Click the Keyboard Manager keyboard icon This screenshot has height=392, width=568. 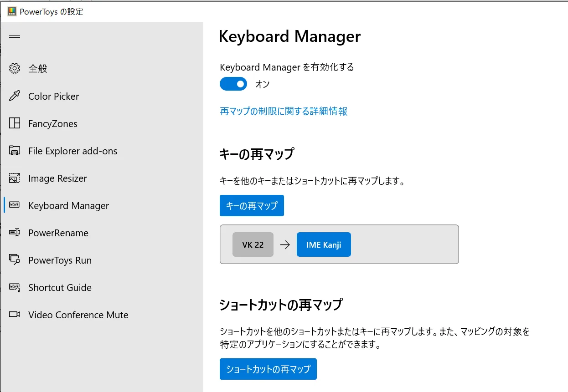click(15, 205)
